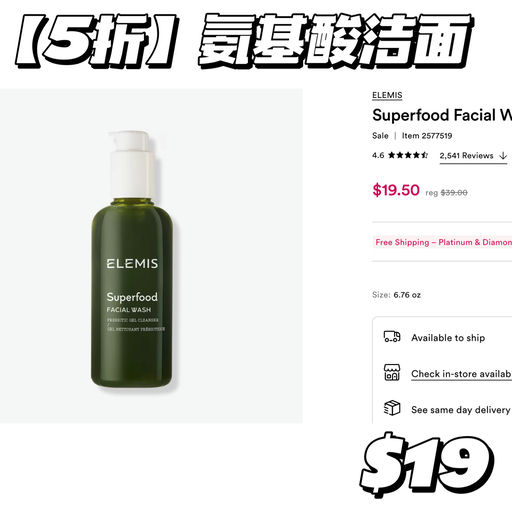Open the 2,541 Reviews link
This screenshot has width=512, height=512.
466,155
